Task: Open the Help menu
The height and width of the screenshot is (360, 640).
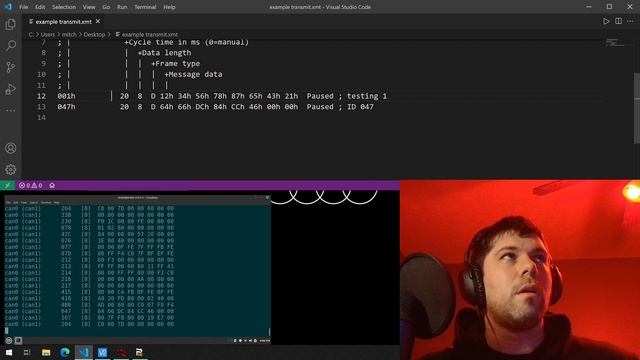Action: [x=169, y=7]
